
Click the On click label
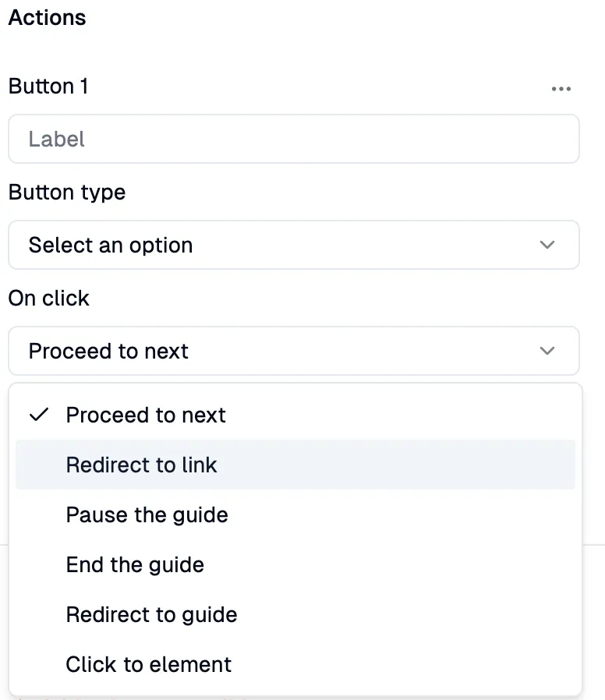(48, 298)
